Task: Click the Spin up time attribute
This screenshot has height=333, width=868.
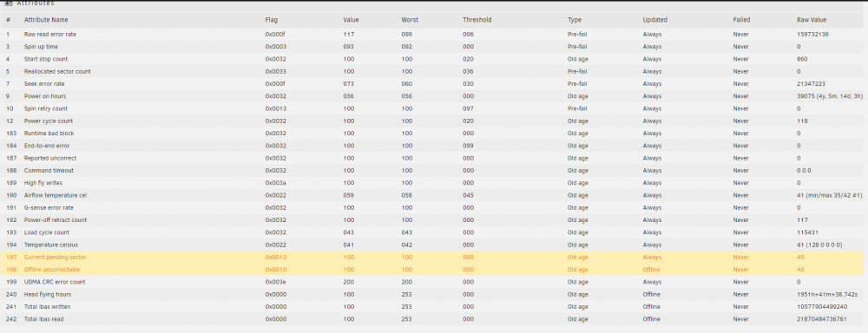Action: 41,47
